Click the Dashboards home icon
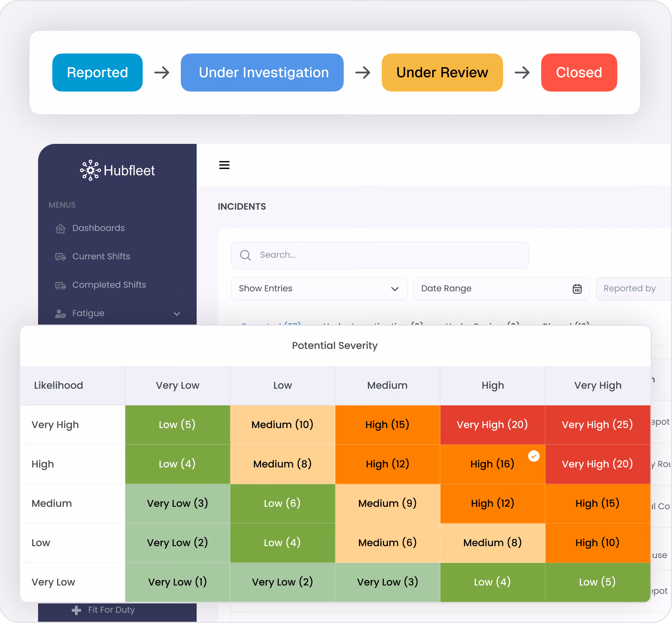This screenshot has width=672, height=623. click(x=60, y=228)
